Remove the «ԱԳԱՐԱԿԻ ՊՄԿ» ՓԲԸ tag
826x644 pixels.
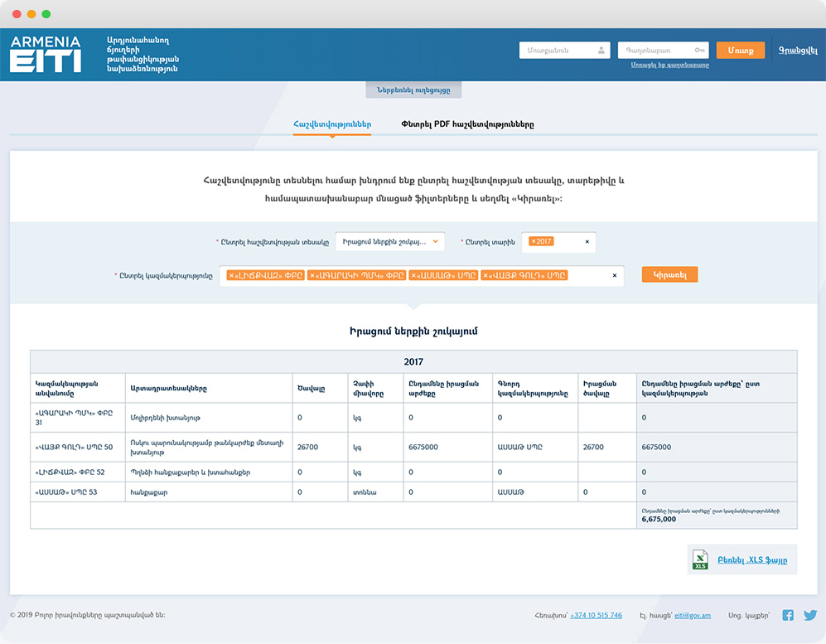pos(312,275)
